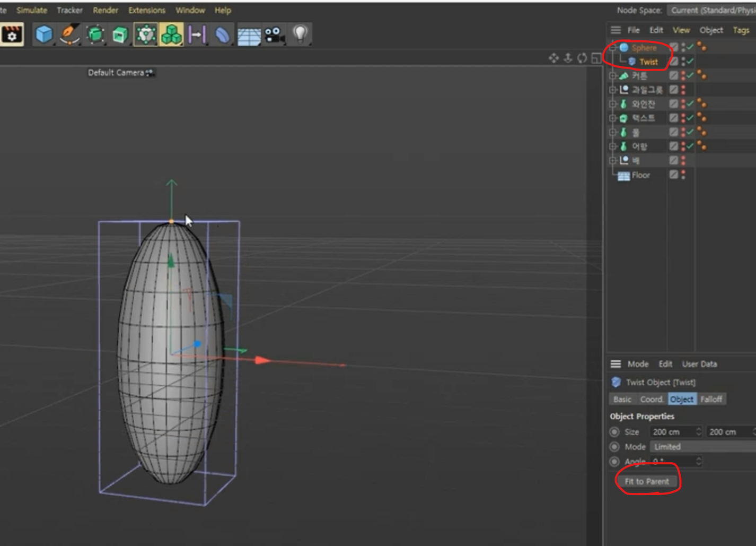Toggle visibility dots for Floor object
756x546 pixels.
(683, 175)
